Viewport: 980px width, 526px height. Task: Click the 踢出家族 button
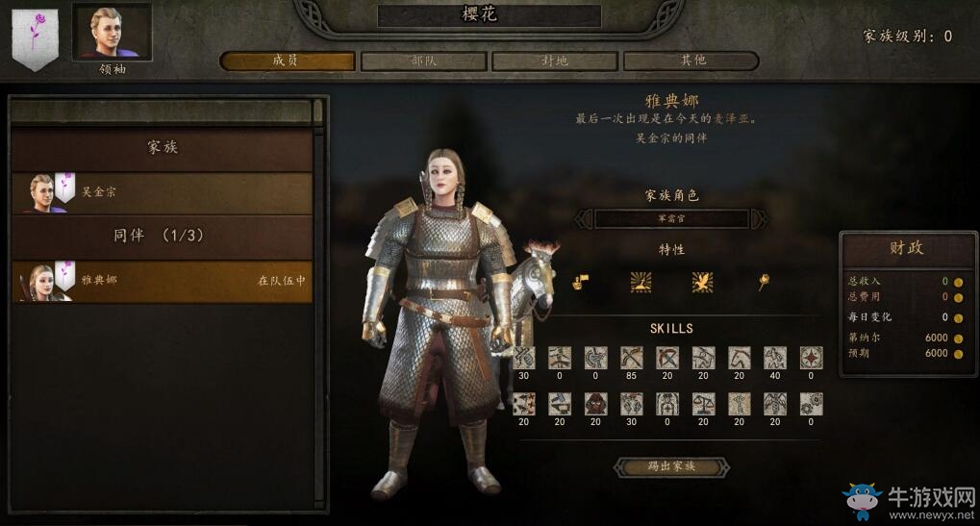tap(671, 466)
